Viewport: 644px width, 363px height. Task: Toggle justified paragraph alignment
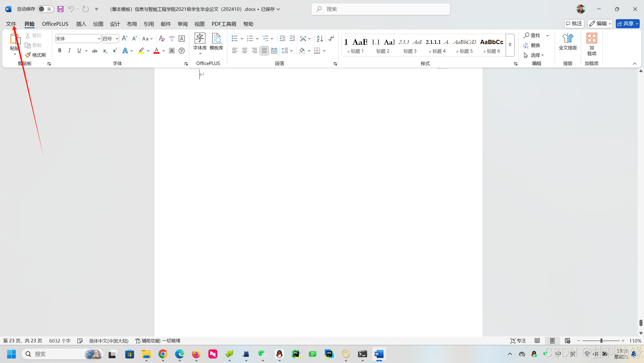[x=264, y=51]
